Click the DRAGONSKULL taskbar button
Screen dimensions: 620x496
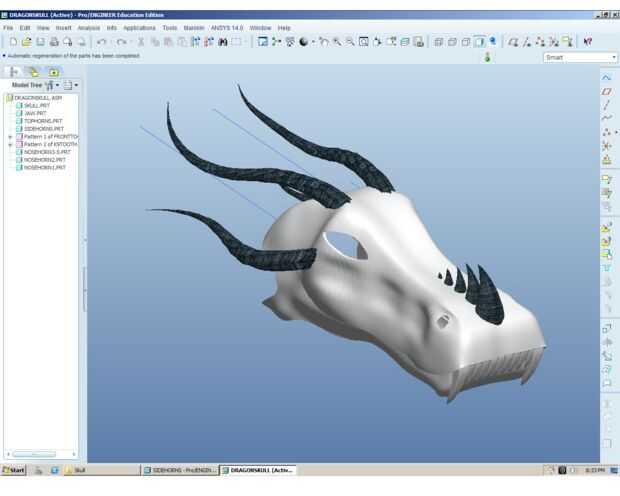pyautogui.click(x=258, y=470)
